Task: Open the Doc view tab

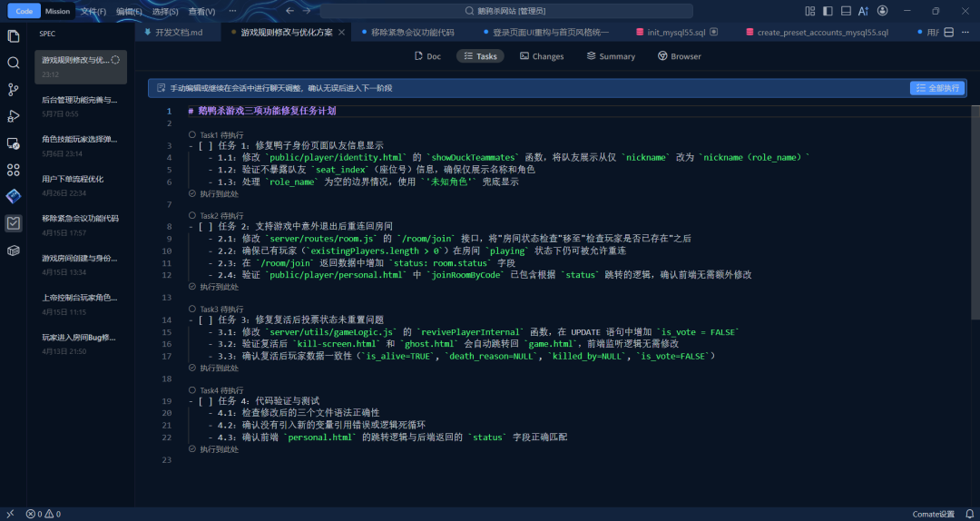Action: coord(427,56)
